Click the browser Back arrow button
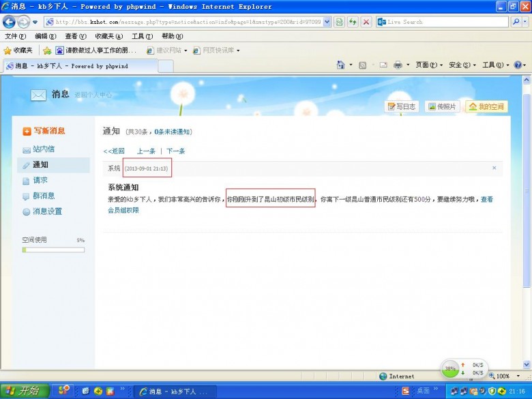Image resolution: width=532 pixels, height=399 pixels. click(10, 22)
